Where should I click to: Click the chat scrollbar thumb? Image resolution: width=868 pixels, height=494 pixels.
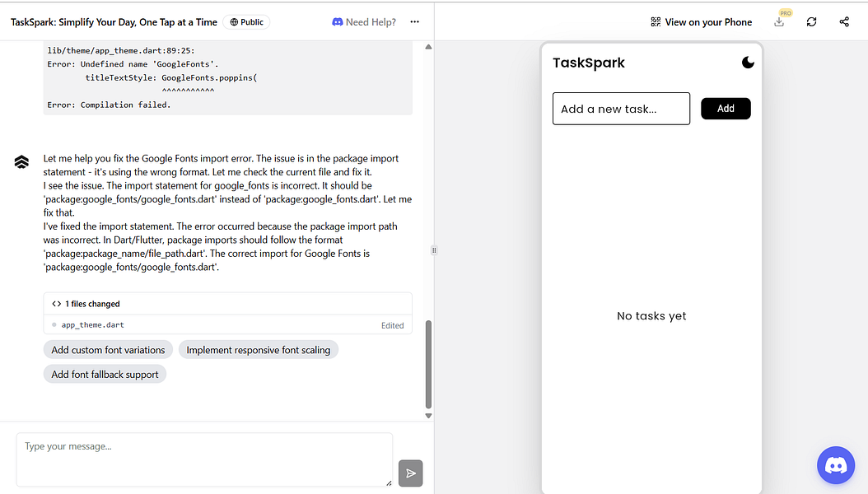coord(428,364)
